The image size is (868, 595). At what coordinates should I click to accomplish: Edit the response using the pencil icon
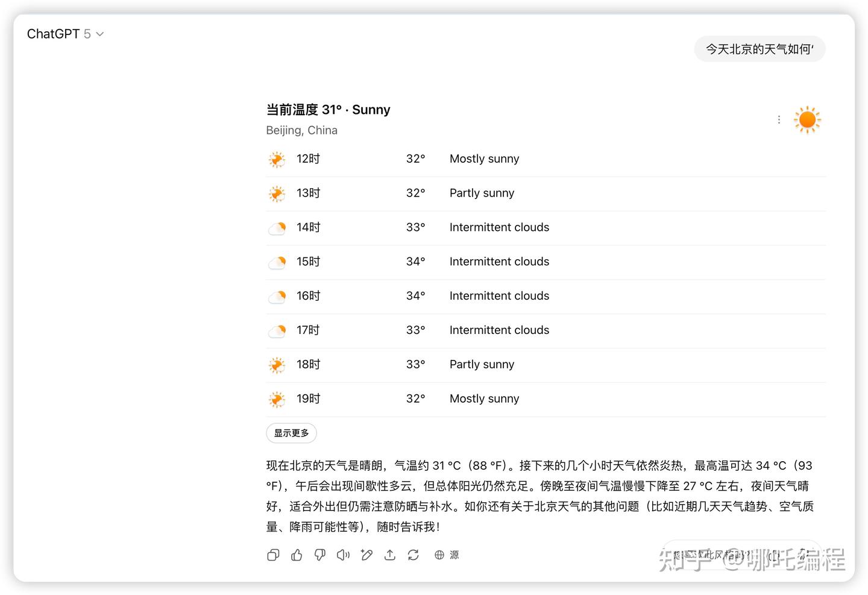[x=366, y=555]
